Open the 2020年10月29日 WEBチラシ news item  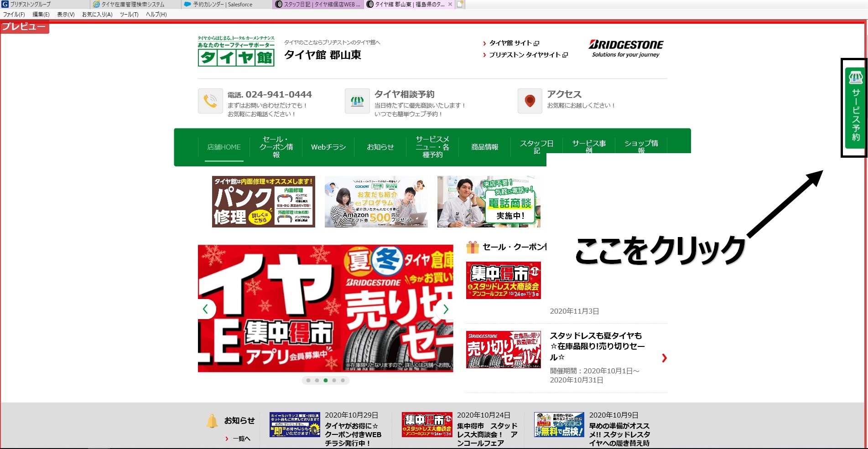click(353, 434)
